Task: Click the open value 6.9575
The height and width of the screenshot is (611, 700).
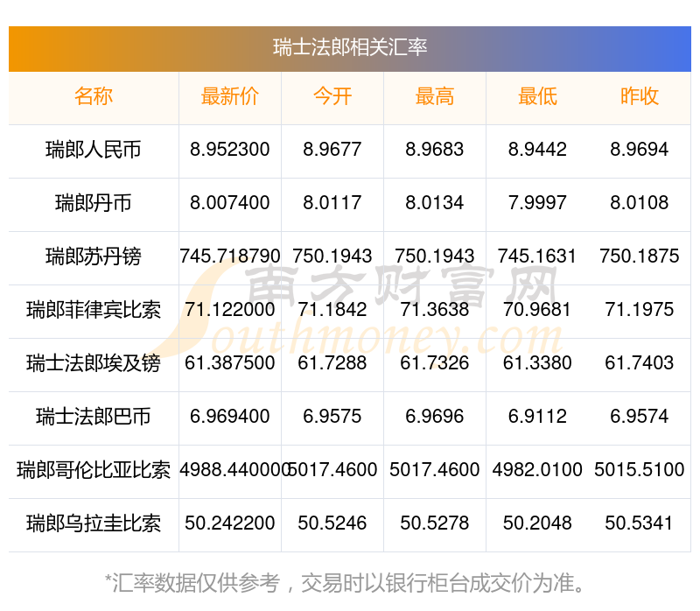Action: pyautogui.click(x=332, y=417)
